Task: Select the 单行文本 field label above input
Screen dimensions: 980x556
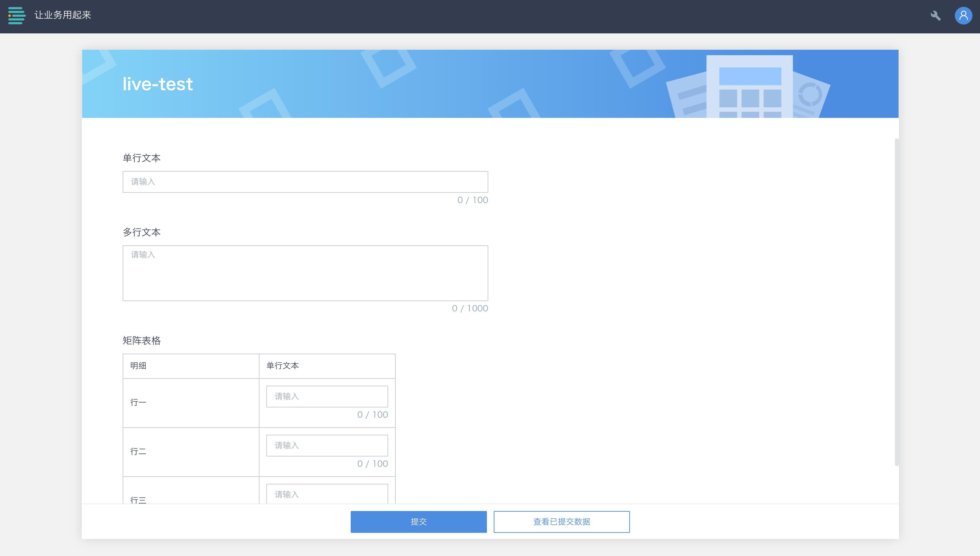Action: click(142, 158)
